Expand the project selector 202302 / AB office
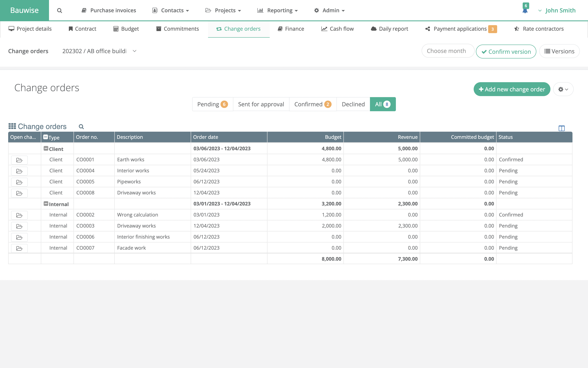Image resolution: width=588 pixels, height=368 pixels. (100, 51)
